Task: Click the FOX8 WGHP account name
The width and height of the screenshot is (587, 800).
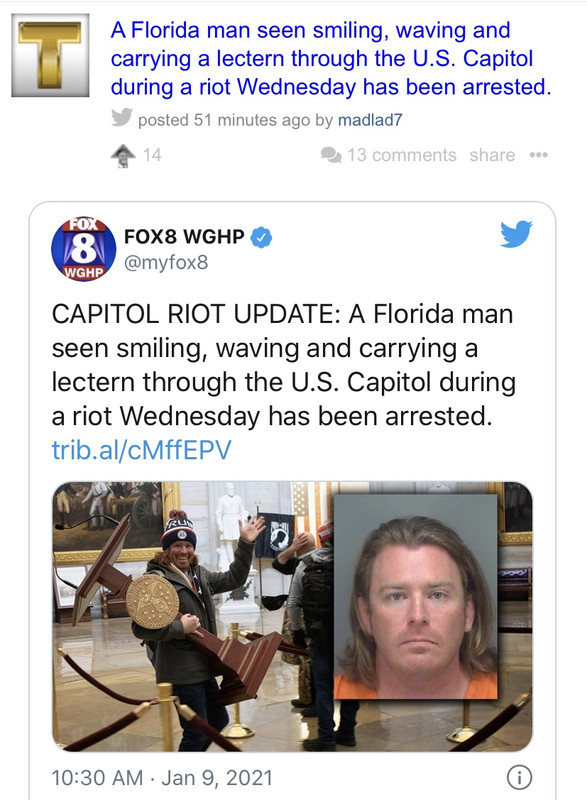Action: point(185,237)
